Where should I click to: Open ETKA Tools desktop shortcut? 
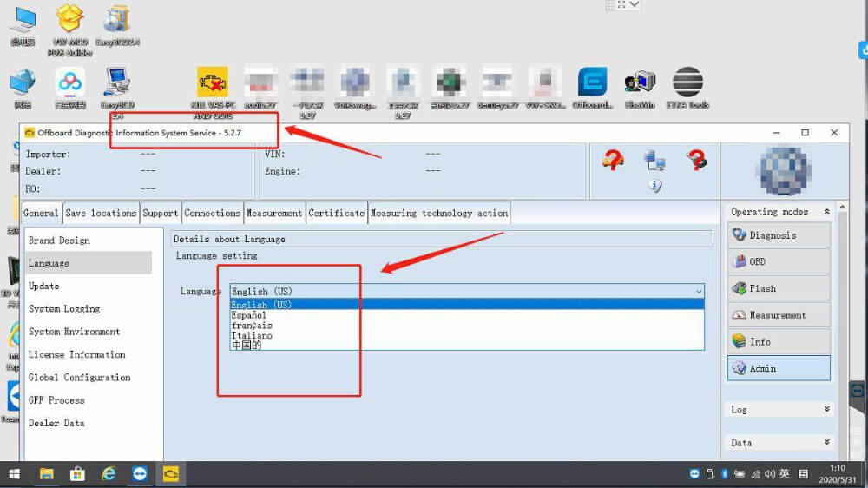(687, 88)
